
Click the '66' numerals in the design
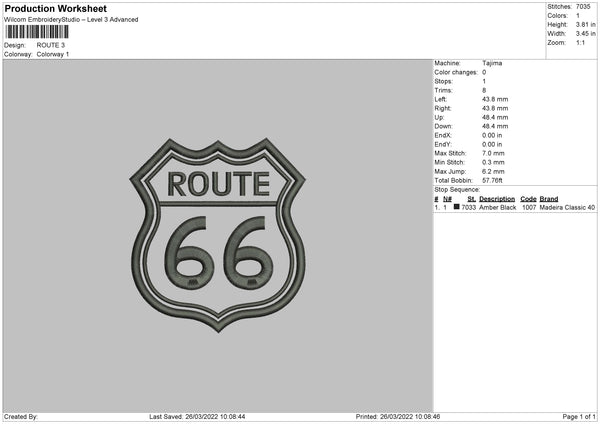pyautogui.click(x=219, y=252)
